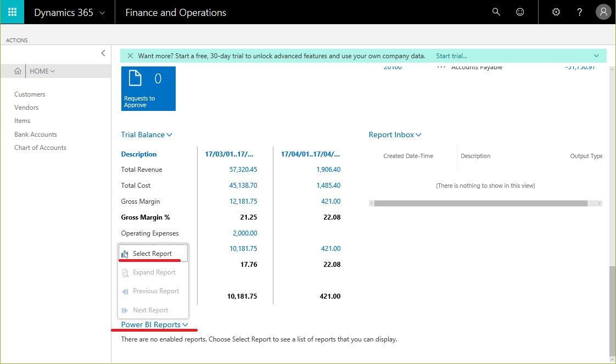Screen dimensions: 616x364
Task: Open Items in the navigation pane
Action: point(23,121)
